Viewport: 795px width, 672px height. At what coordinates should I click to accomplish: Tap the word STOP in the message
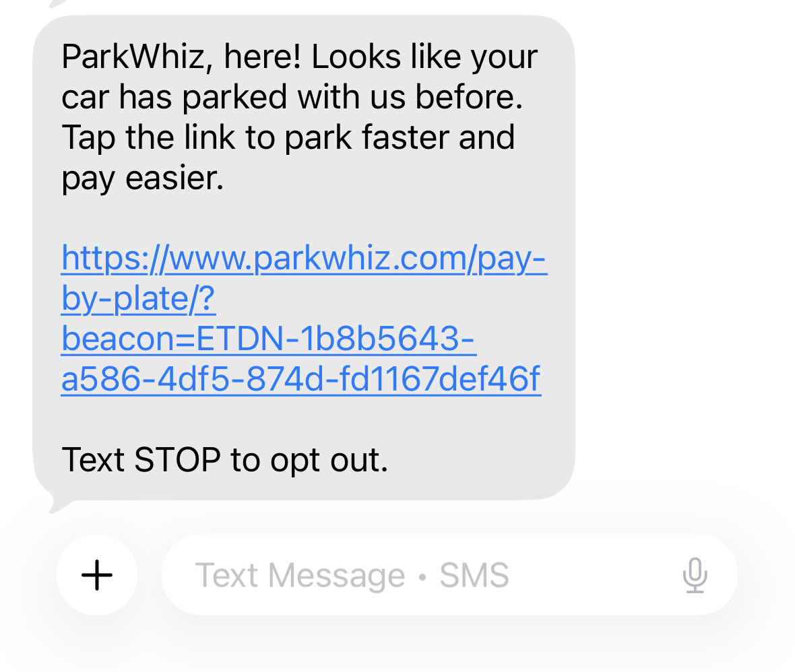[x=177, y=460]
